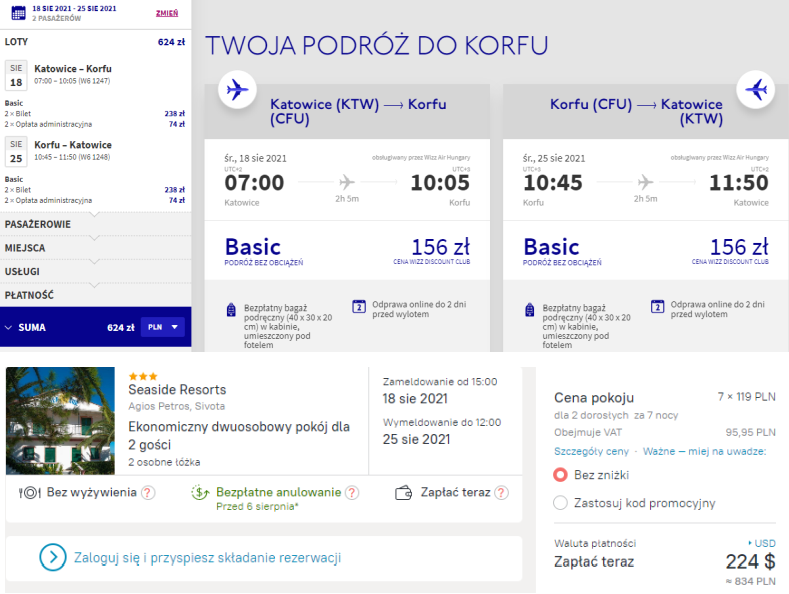Change payment currency via USD selector
789x594 pixels.
pos(763,543)
